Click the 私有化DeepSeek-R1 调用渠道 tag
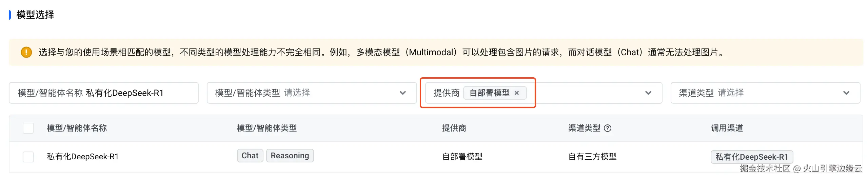Screen dimensions: 868x179 point(751,157)
